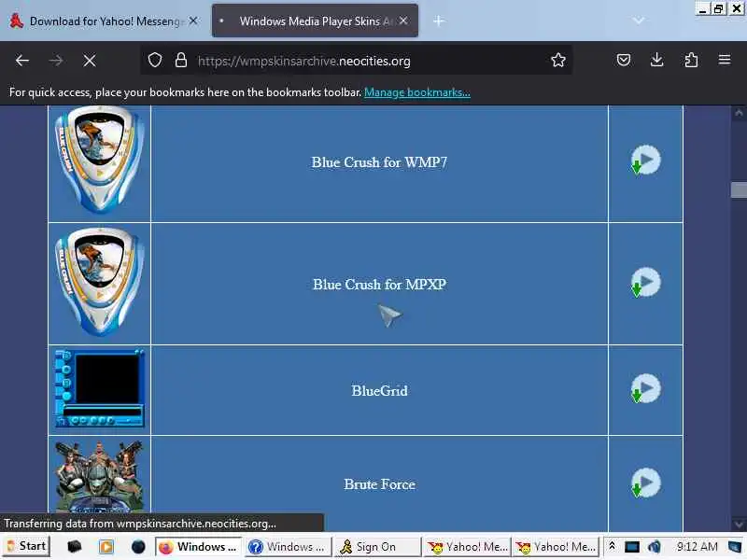Open the Windows help taskbar button
This screenshot has width=747, height=560.
click(x=289, y=547)
